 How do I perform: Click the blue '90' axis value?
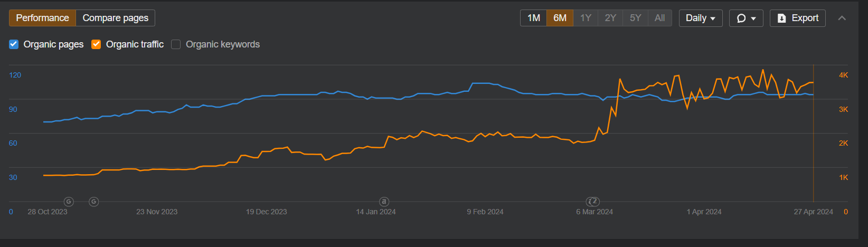pos(13,109)
